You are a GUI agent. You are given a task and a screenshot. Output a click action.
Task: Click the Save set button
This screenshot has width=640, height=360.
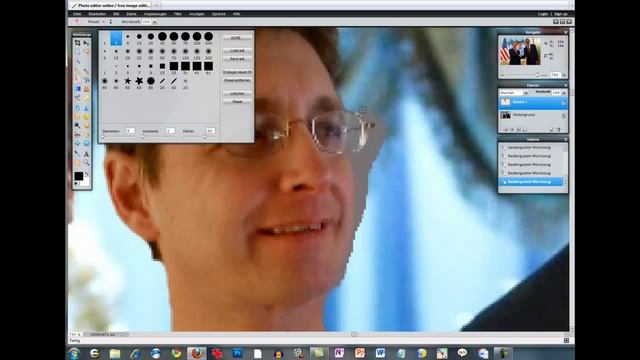coord(237,59)
